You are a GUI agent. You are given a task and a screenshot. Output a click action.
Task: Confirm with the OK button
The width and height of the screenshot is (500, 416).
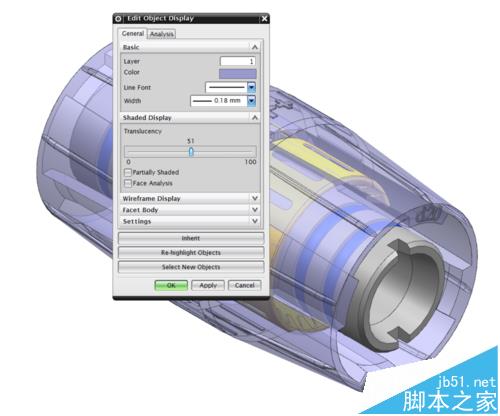pyautogui.click(x=171, y=285)
